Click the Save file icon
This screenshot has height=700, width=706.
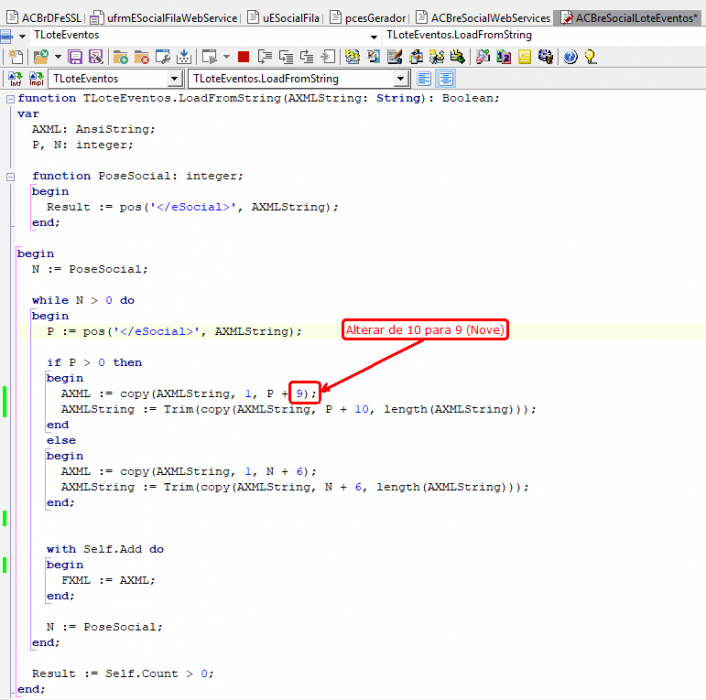pyautogui.click(x=75, y=57)
